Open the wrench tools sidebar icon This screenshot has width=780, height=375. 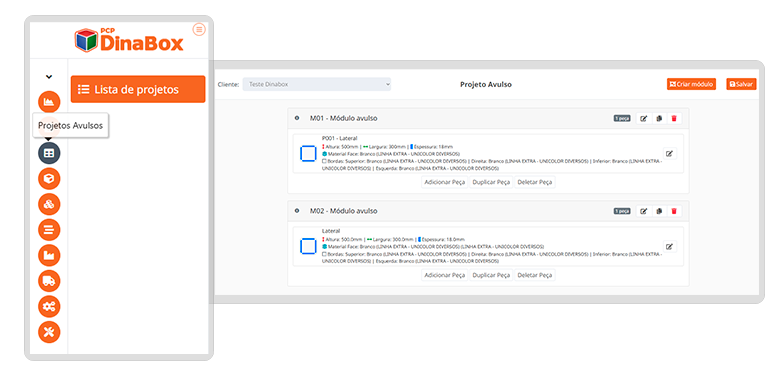tap(49, 332)
